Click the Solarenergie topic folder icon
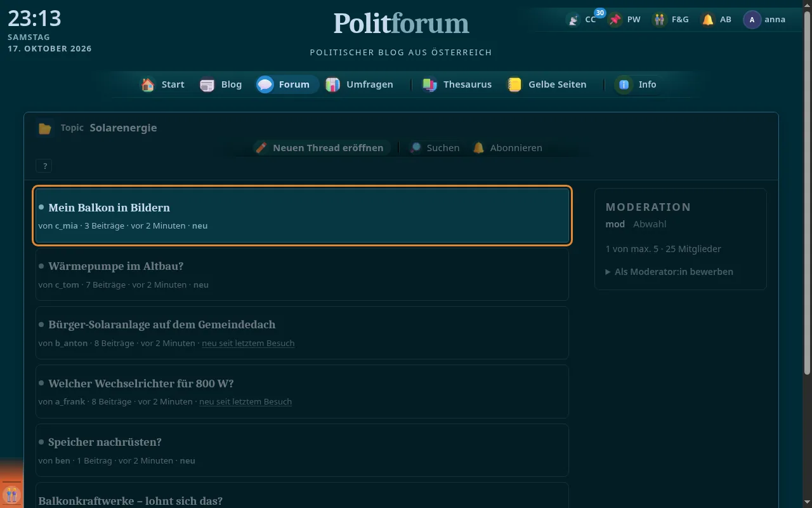The image size is (812, 508). click(44, 128)
